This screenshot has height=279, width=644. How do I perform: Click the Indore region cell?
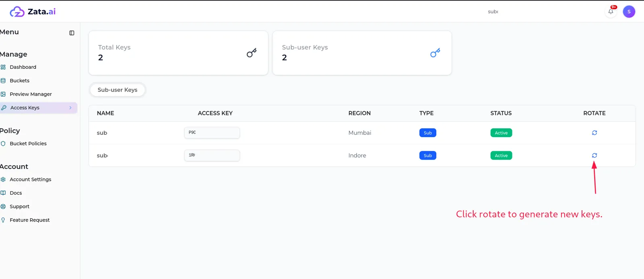coord(357,156)
